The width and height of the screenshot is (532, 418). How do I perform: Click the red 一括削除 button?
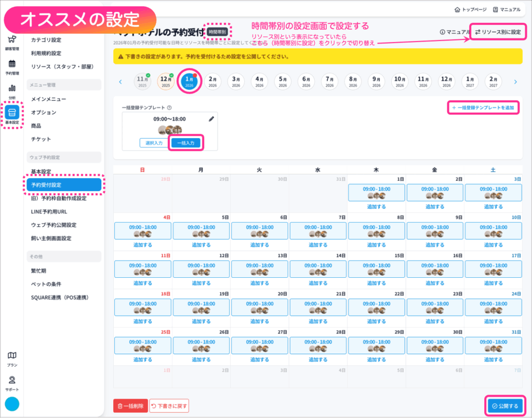pyautogui.click(x=130, y=406)
